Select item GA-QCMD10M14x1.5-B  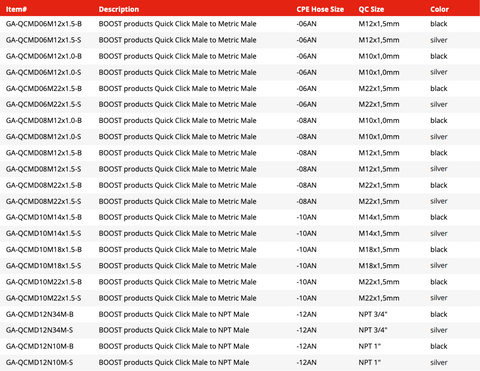point(44,217)
